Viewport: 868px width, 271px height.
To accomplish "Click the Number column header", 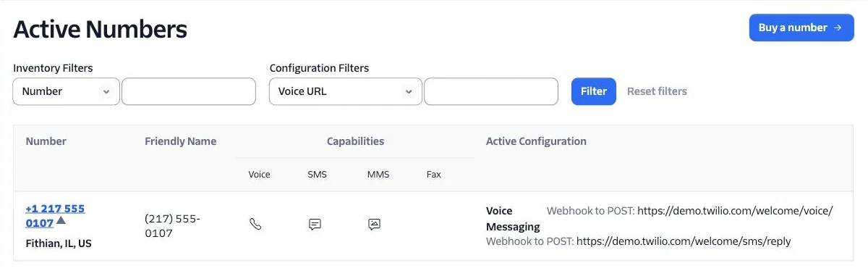I will [x=46, y=141].
